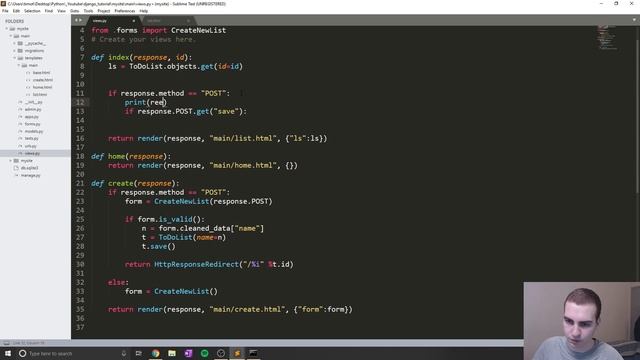Click the previous tab arrow
Screen dimensions: 640x360
coord(76,20)
